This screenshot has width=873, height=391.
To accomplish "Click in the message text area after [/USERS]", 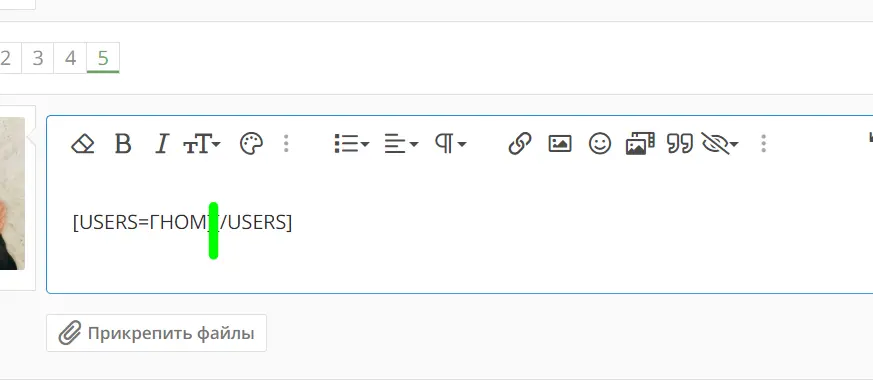I will pos(501,223).
